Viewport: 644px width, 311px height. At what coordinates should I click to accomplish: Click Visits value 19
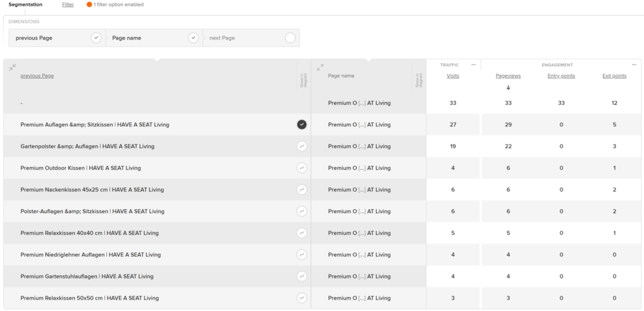point(453,146)
